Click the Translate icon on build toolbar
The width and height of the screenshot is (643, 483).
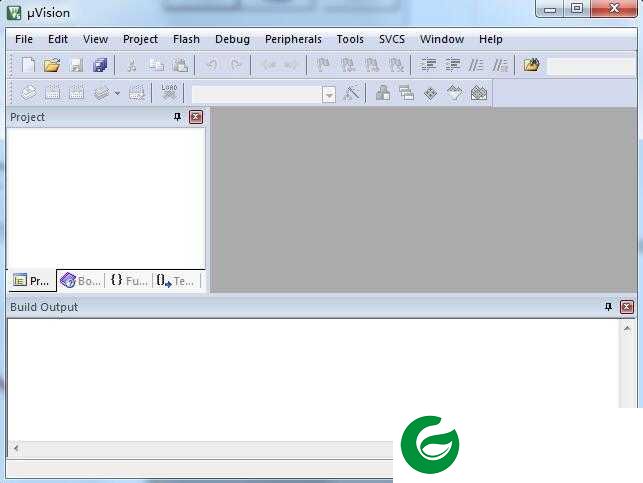tap(29, 93)
